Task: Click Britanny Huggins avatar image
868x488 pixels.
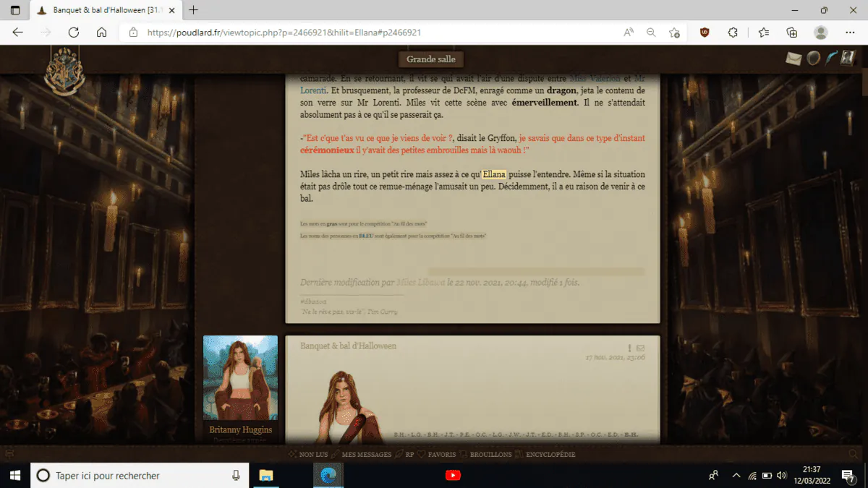Action: click(240, 377)
